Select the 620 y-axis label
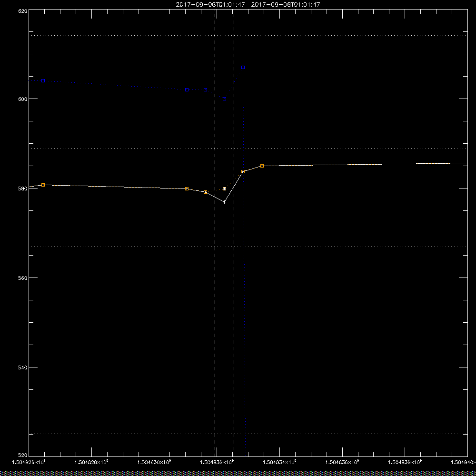The width and height of the screenshot is (476, 476). pyautogui.click(x=23, y=11)
